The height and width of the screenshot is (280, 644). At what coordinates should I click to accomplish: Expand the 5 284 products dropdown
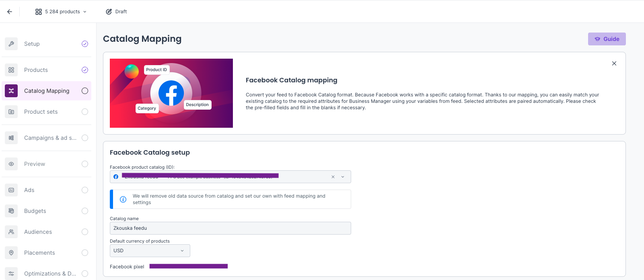pos(61,12)
